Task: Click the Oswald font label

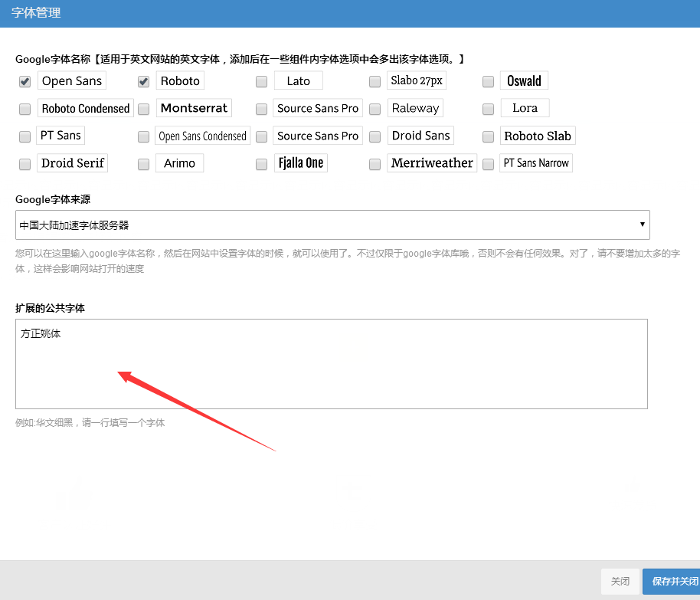Action: (x=524, y=81)
